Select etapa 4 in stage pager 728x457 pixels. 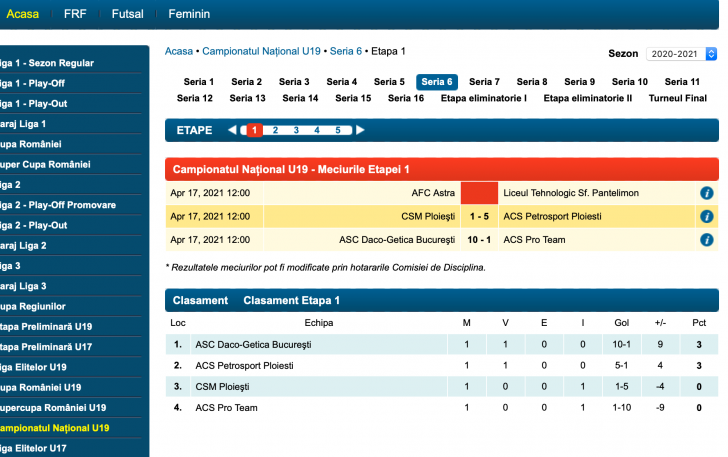click(317, 130)
